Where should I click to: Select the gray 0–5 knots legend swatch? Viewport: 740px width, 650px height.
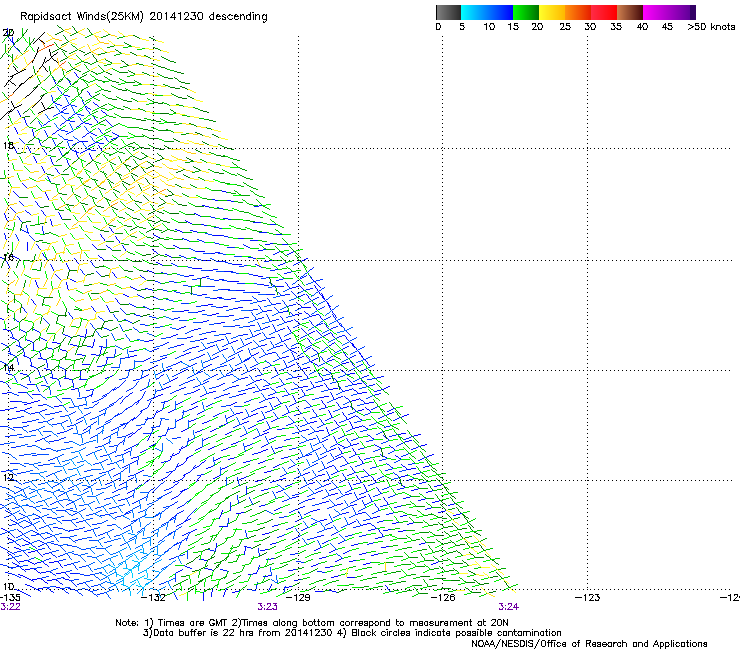pyautogui.click(x=448, y=12)
